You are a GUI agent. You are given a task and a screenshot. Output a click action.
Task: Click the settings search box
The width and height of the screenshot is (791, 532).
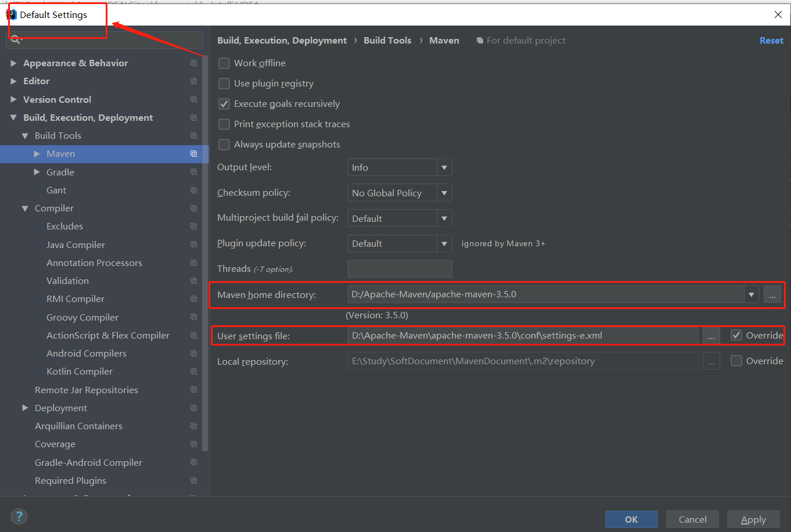pyautogui.click(x=105, y=39)
